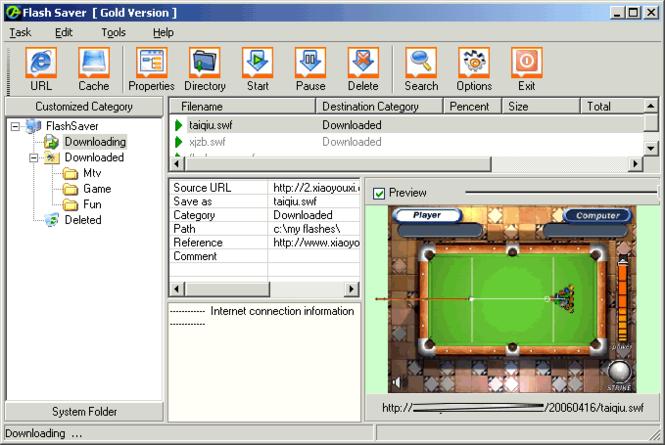665x445 pixels.
Task: Click the Mtv folder icon
Action: (70, 173)
